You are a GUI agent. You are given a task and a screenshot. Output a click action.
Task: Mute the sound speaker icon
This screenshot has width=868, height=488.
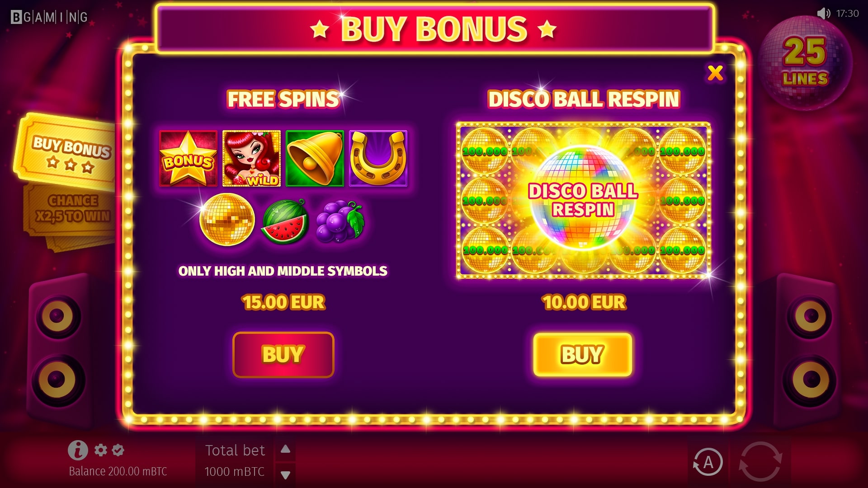(824, 14)
